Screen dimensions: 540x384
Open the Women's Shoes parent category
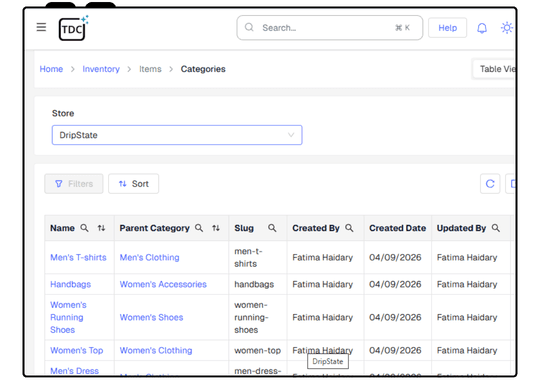(151, 318)
